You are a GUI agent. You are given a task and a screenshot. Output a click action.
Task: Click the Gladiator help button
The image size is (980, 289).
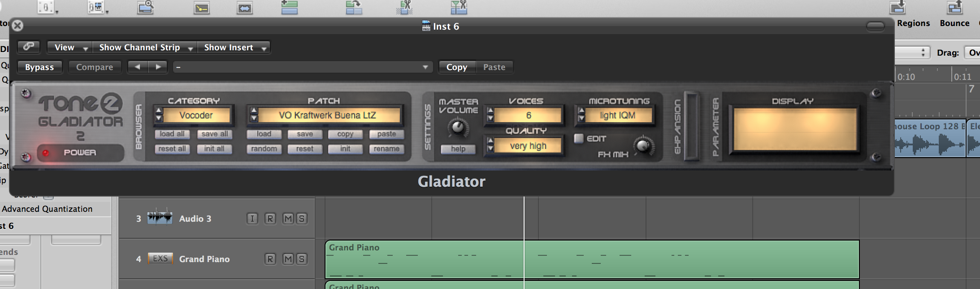coord(458,149)
